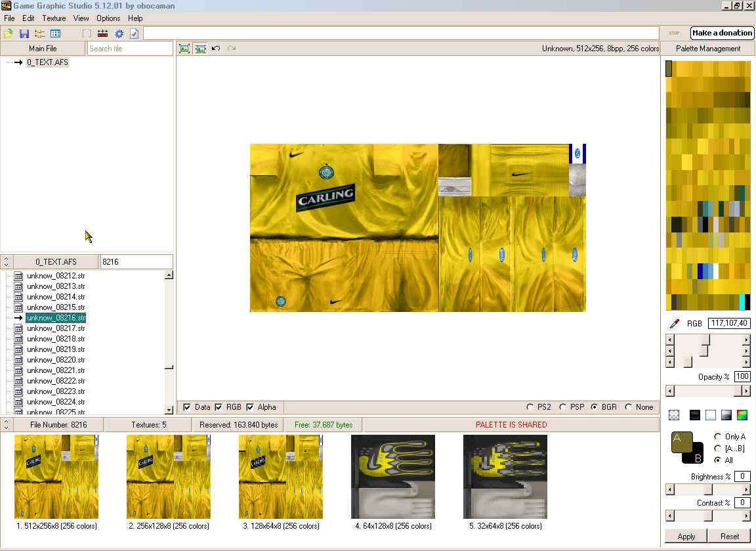Open settings with the blue gear icon
Image resolution: width=756 pixels, height=551 pixels.
pyautogui.click(x=119, y=33)
